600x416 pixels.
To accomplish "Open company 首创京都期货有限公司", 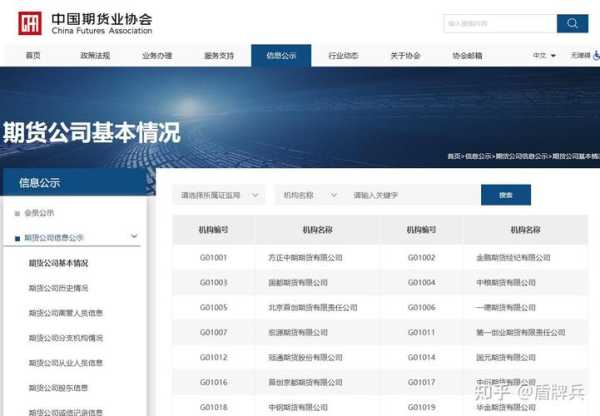I will pos(305,382).
